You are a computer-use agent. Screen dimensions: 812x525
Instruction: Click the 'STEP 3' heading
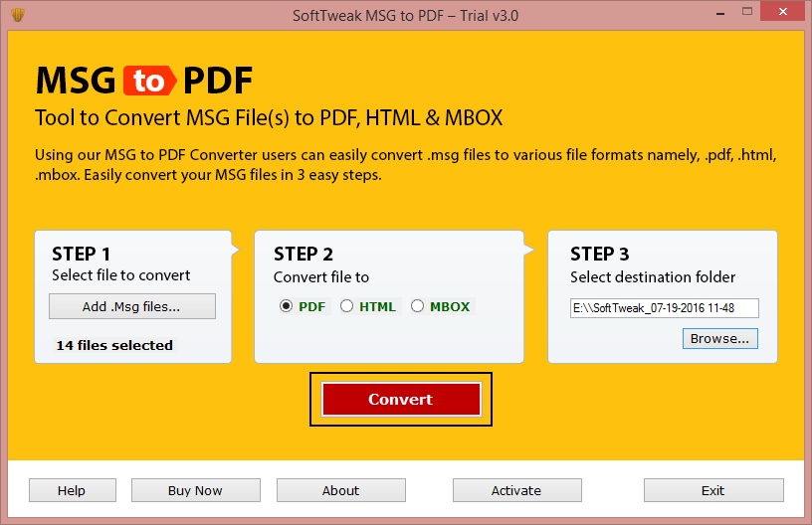point(600,254)
